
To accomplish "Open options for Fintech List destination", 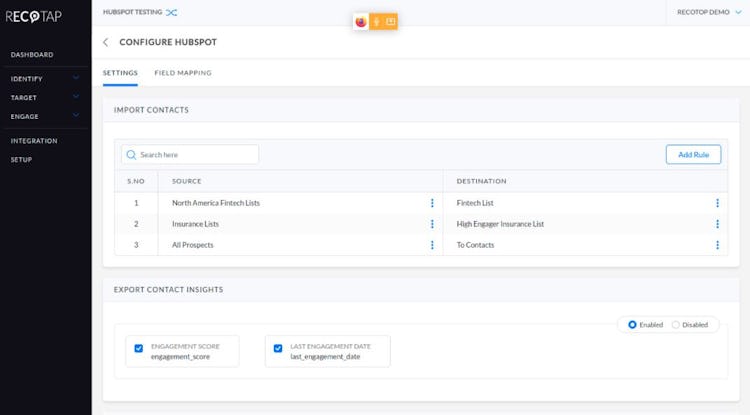I will (717, 203).
